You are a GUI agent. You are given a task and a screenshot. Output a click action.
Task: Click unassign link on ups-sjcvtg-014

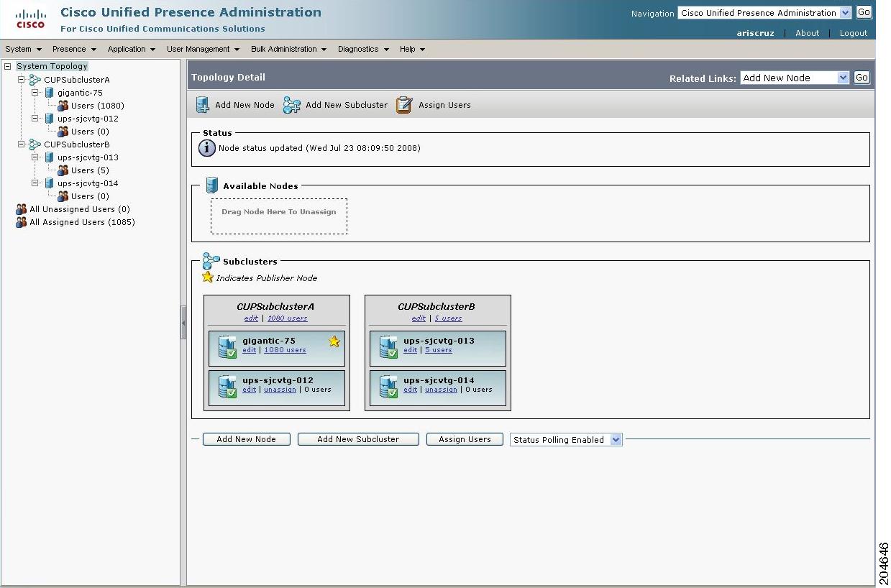click(x=441, y=390)
